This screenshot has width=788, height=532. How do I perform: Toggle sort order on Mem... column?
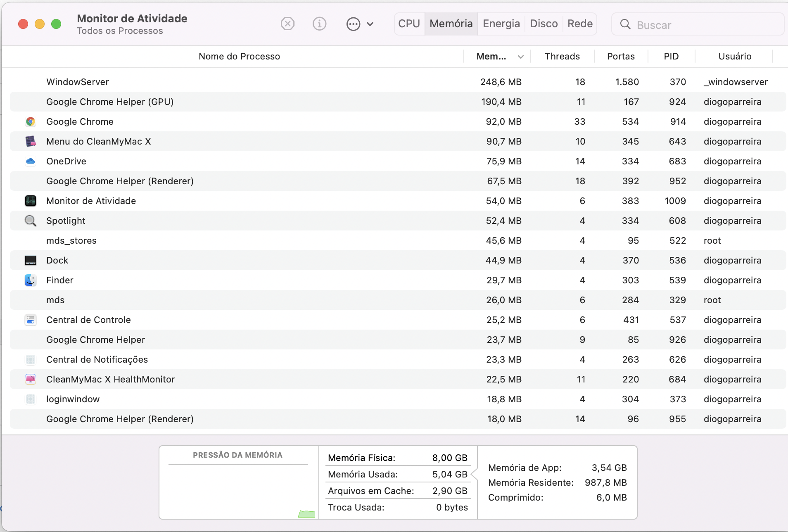tap(498, 57)
